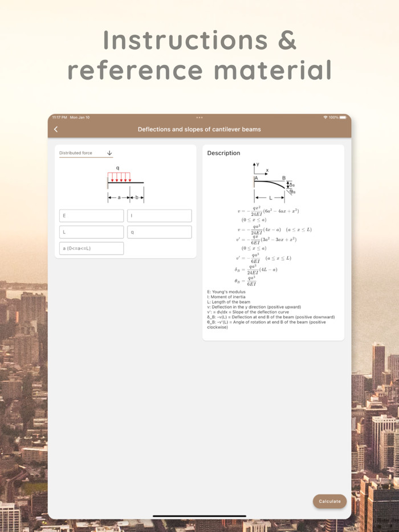The height and width of the screenshot is (532, 399).
Task: Tap the line starting 'v: Deflection in the y direction'
Action: click(254, 307)
